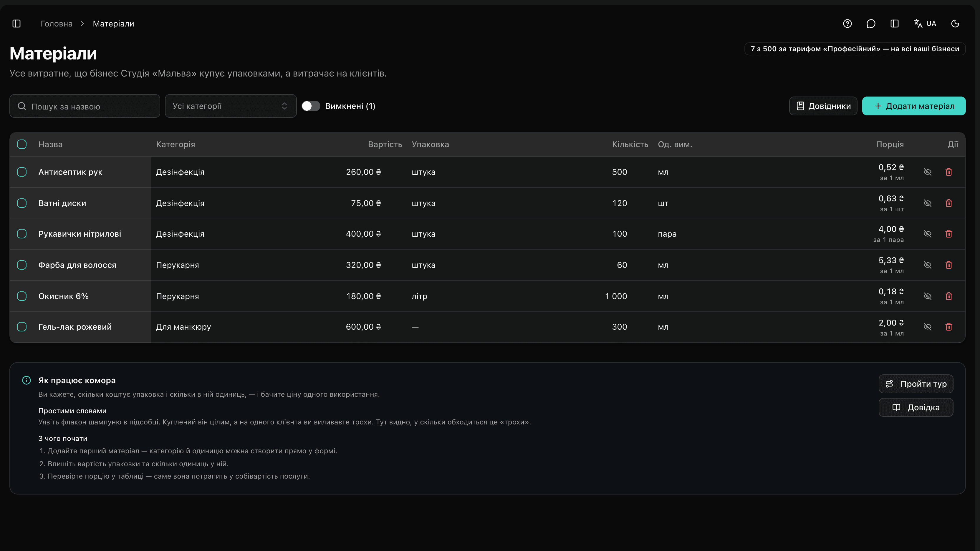The height and width of the screenshot is (551, 980).
Task: Toggle the left sidebar panel icon
Action: coord(16,24)
